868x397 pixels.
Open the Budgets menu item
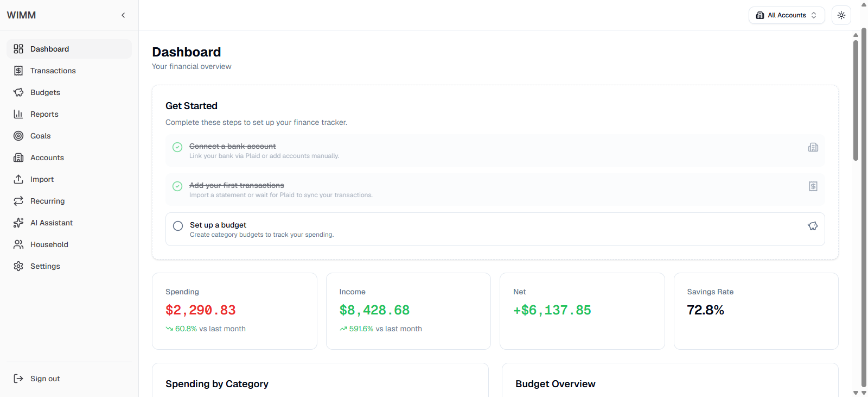[69, 92]
